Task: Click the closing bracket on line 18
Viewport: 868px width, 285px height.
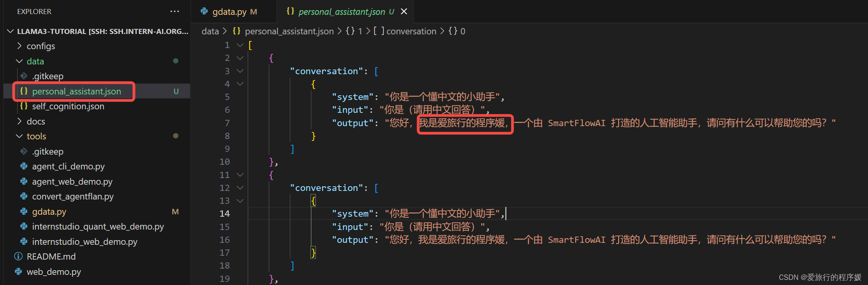Action: [292, 265]
